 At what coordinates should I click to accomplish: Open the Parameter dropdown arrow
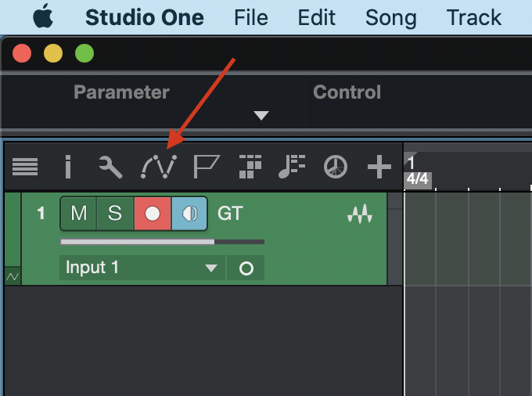(x=261, y=115)
